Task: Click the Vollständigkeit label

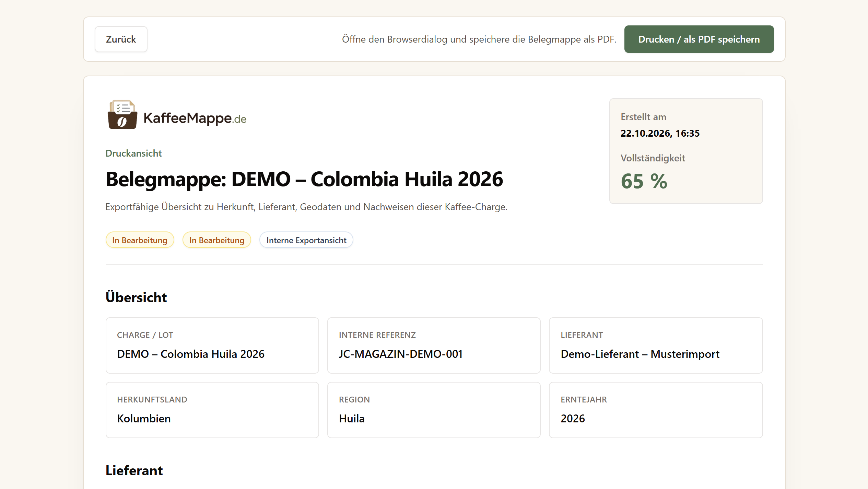Action: pos(653,158)
